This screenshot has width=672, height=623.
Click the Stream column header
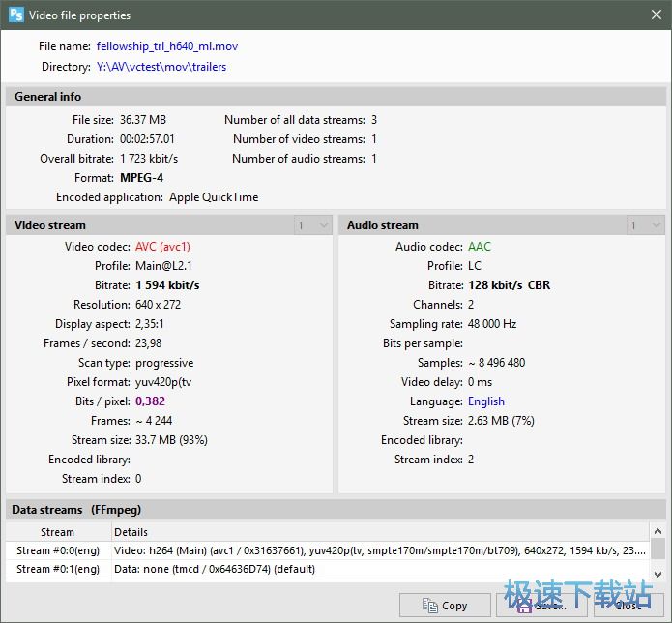58,532
